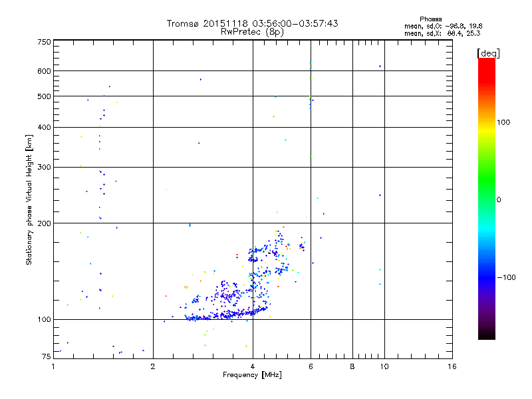532x399 pixels.
Task: Click the y-axis tick label '400'
Action: click(x=44, y=127)
